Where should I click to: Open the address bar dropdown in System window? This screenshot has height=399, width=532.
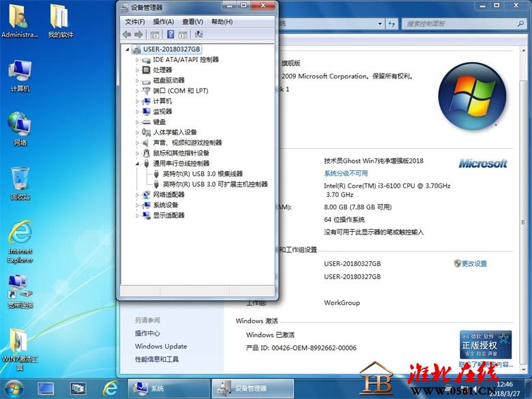tap(380, 24)
